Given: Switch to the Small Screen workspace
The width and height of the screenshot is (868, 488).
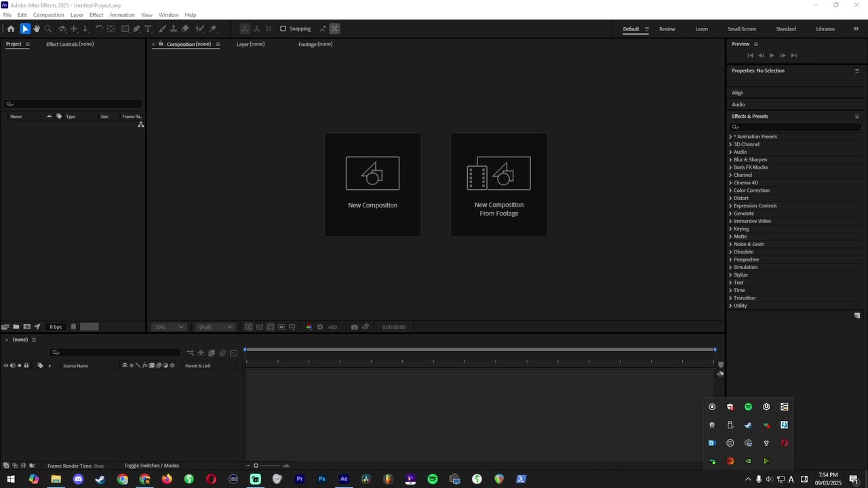Looking at the screenshot, I should (x=742, y=29).
